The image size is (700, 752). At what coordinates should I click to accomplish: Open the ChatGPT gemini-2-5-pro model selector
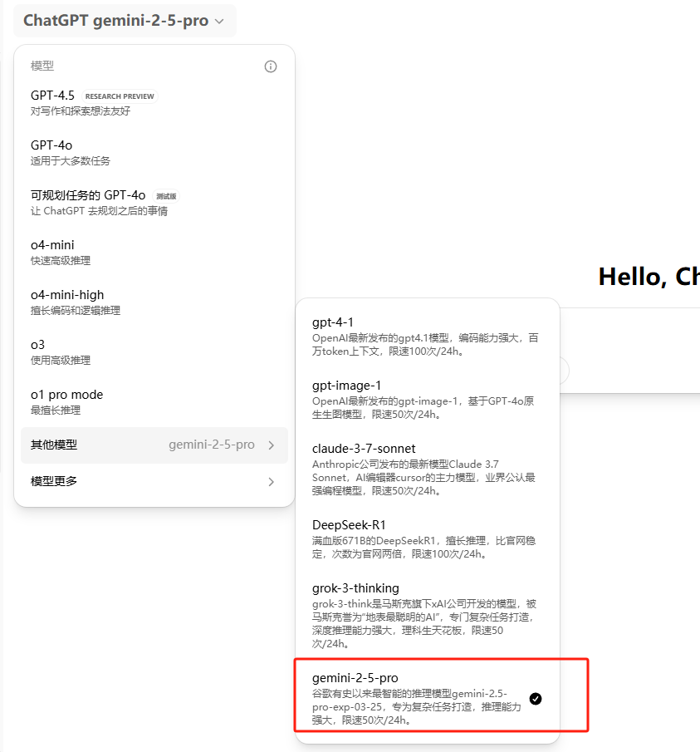(x=125, y=21)
